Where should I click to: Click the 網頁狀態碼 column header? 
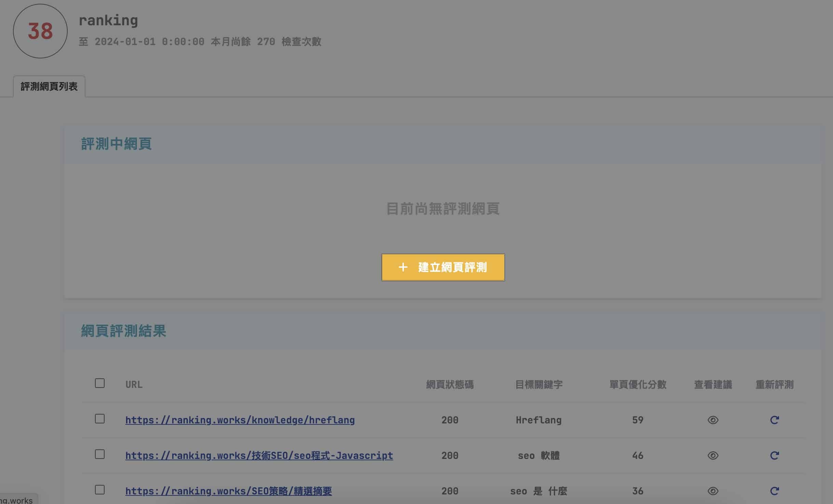tap(450, 384)
